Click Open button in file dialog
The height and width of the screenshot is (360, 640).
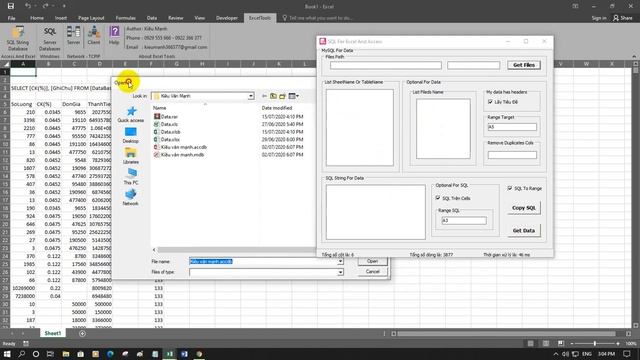point(372,261)
